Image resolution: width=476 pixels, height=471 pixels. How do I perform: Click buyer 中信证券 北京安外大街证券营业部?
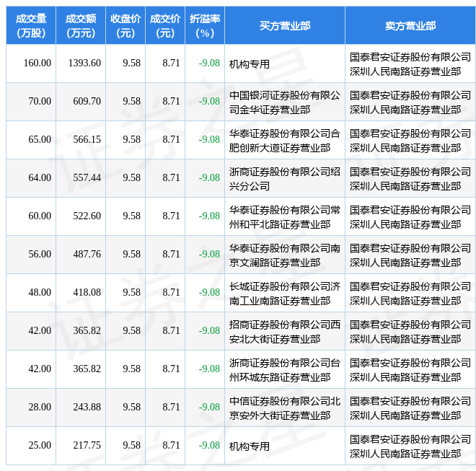click(285, 408)
